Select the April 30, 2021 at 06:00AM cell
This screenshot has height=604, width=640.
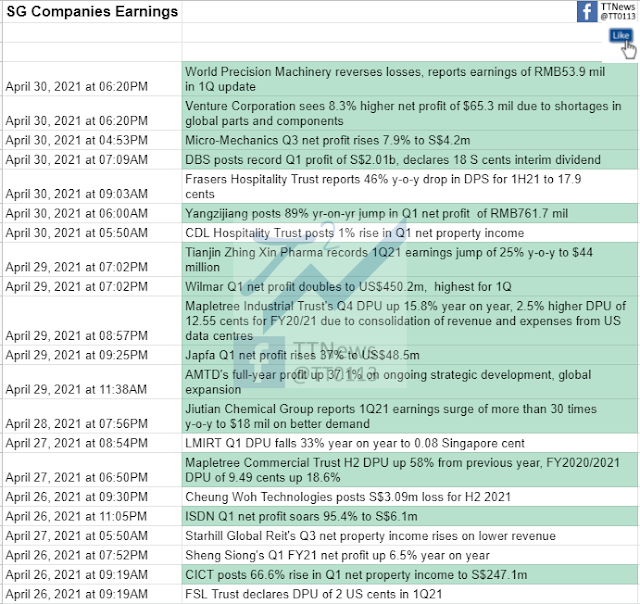[x=92, y=213]
